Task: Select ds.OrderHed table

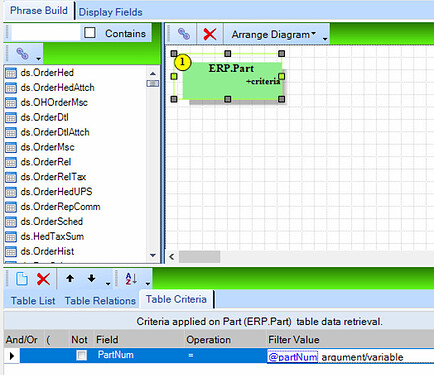Action: pos(47,73)
